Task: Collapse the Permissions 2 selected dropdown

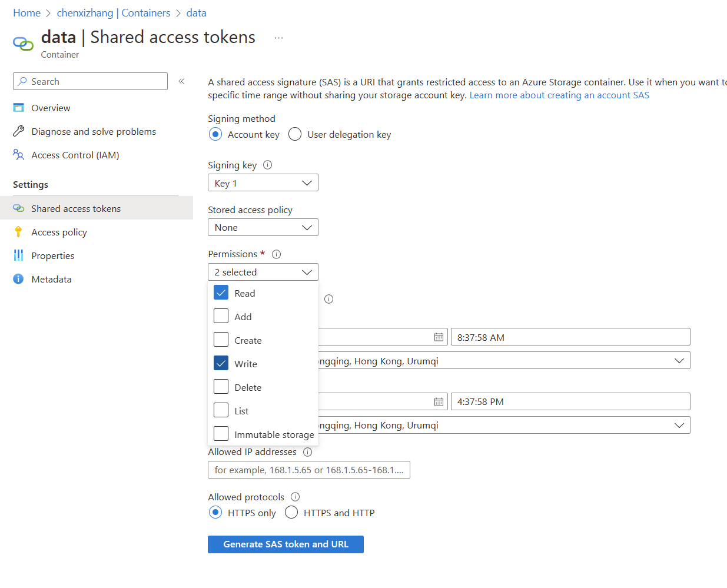Action: tap(263, 272)
